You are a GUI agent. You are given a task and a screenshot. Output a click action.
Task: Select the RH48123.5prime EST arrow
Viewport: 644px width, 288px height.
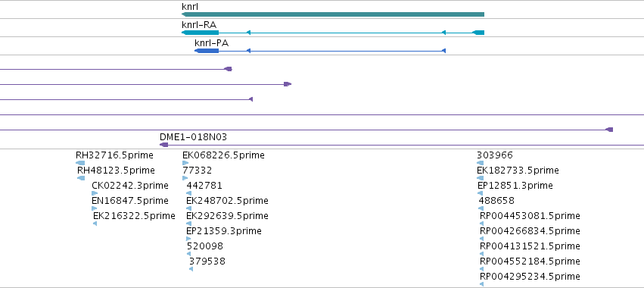click(81, 178)
